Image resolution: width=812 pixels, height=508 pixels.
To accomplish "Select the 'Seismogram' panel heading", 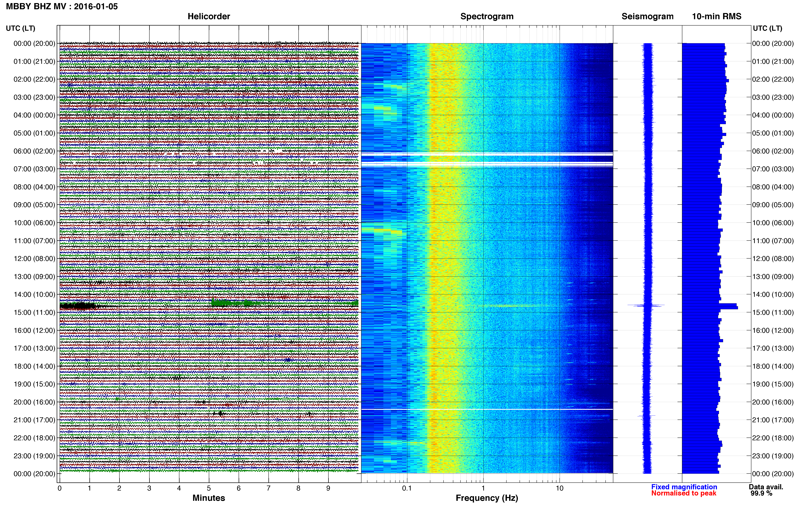I will [x=648, y=16].
